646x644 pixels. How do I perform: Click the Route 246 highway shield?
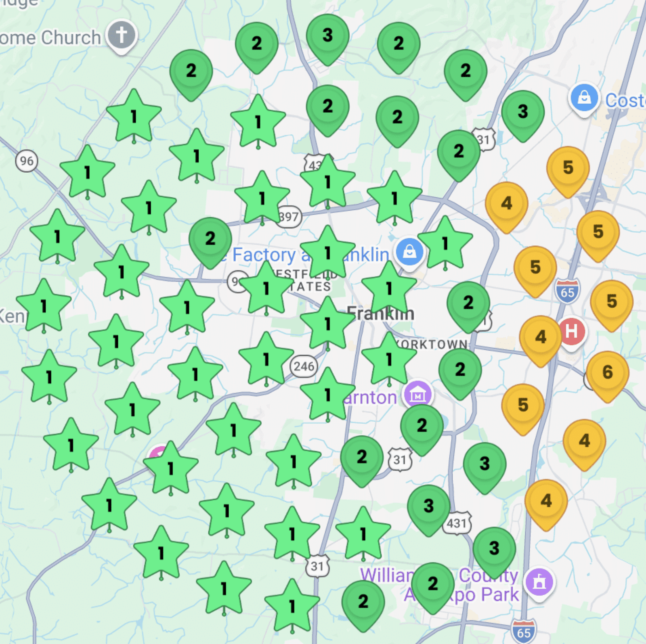click(304, 366)
